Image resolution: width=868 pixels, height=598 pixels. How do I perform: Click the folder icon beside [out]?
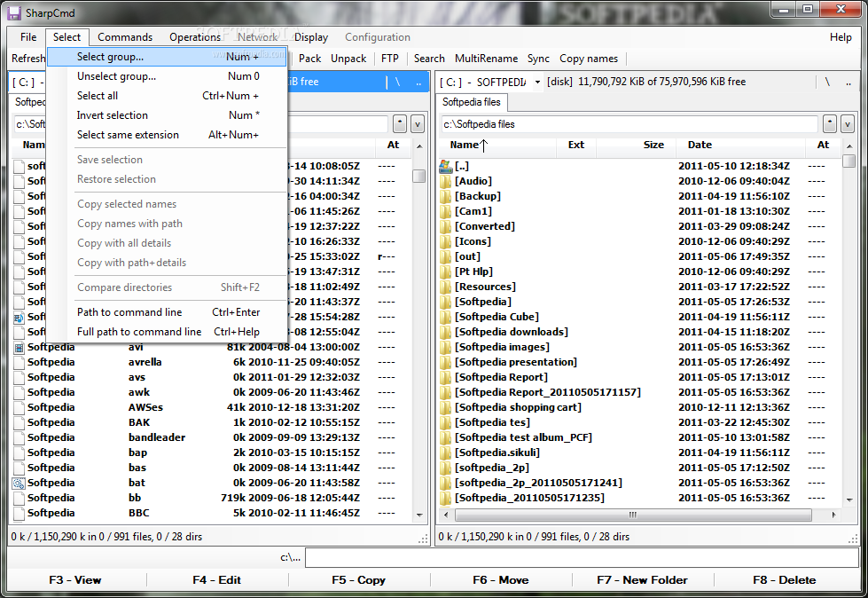coord(446,256)
